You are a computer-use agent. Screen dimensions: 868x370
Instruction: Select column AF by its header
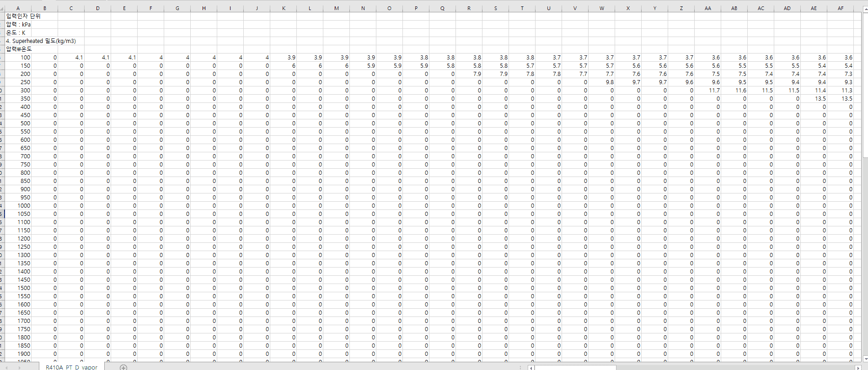pos(840,8)
